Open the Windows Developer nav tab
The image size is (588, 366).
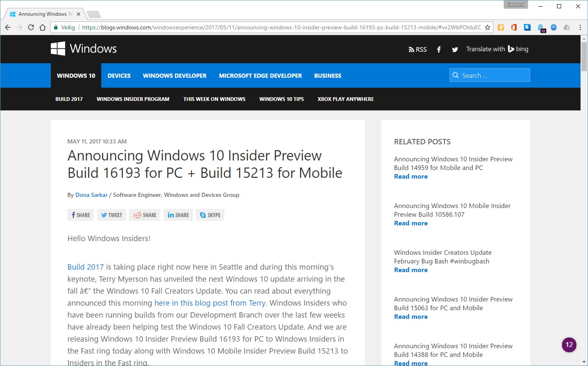coord(175,76)
